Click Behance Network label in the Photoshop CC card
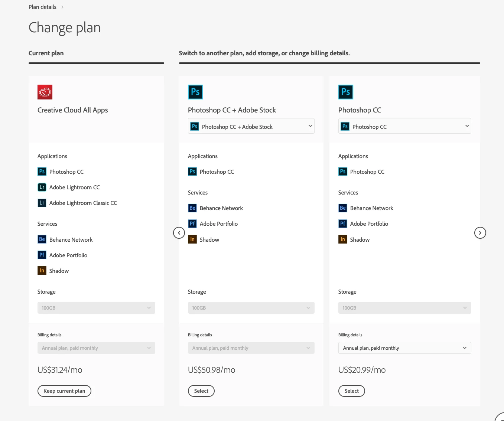504x421 pixels. click(372, 208)
